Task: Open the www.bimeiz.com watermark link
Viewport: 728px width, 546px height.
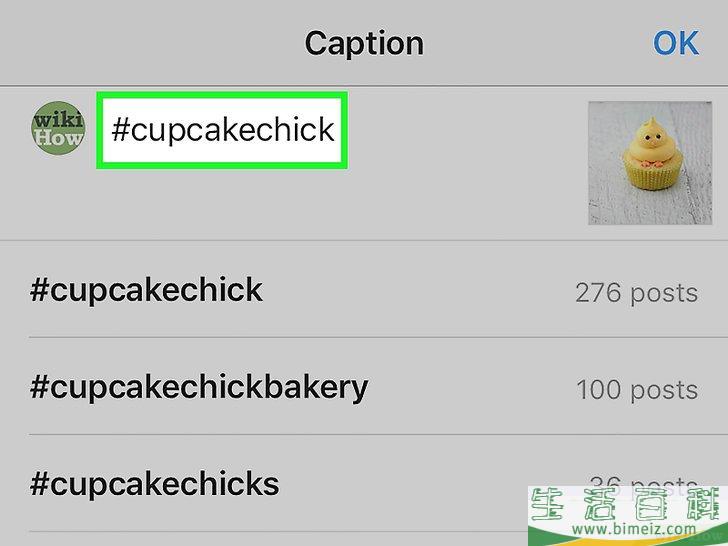Action: 634,529
